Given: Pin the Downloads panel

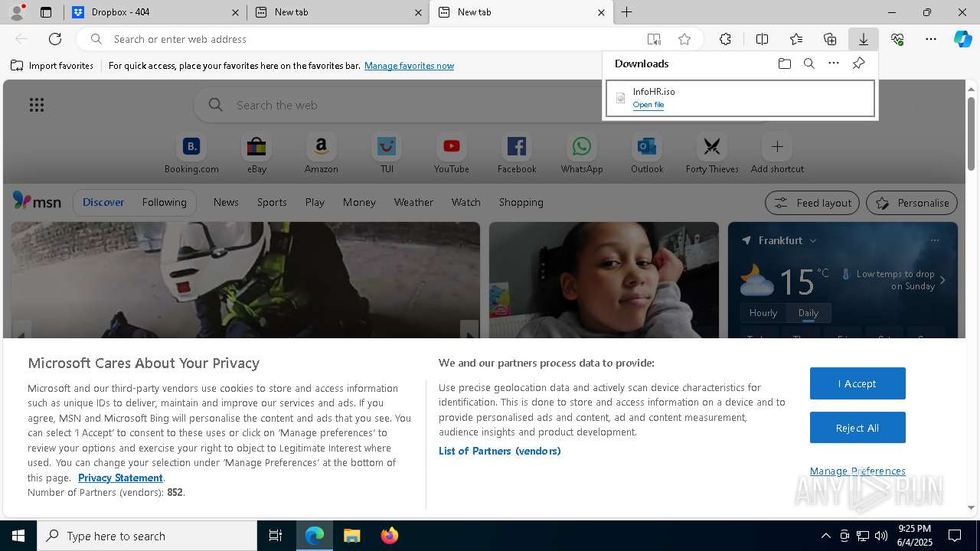Looking at the screenshot, I should [858, 64].
